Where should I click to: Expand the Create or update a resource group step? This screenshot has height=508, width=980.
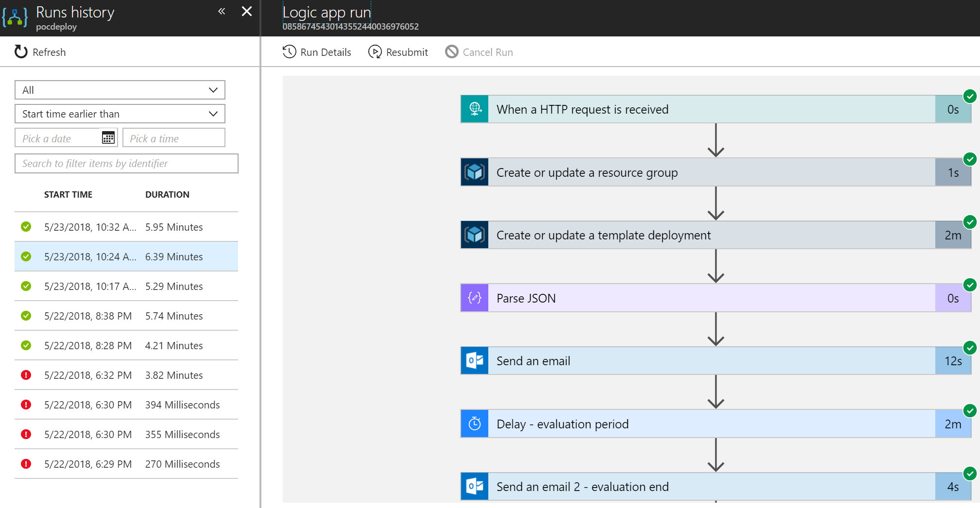pos(716,172)
